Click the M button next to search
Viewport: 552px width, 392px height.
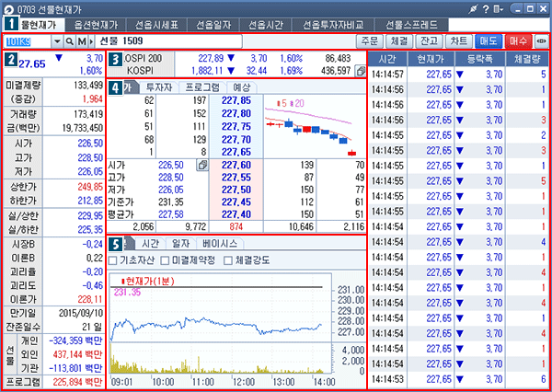click(x=81, y=42)
